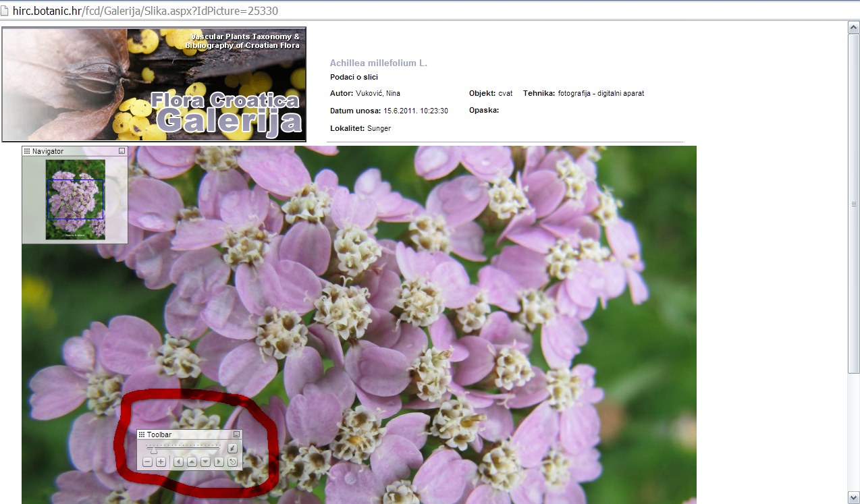
Task: Open the Flora Croatica Galerija banner
Action: click(154, 84)
